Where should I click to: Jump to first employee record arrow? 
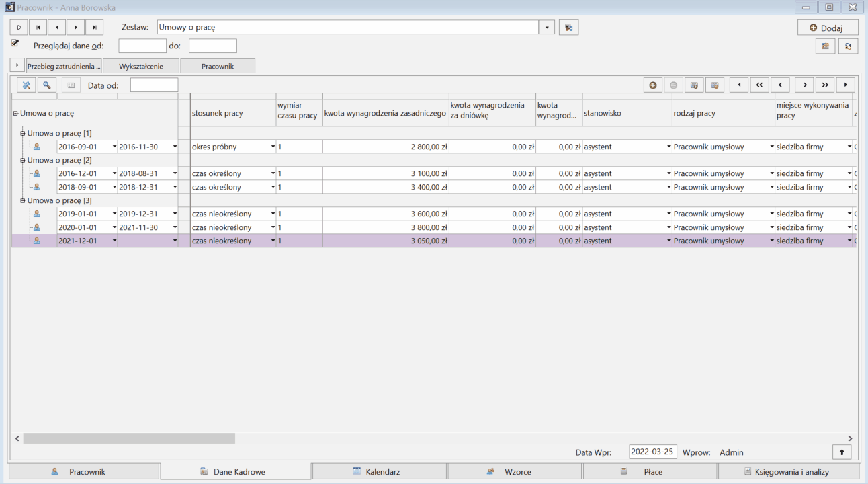coord(38,28)
